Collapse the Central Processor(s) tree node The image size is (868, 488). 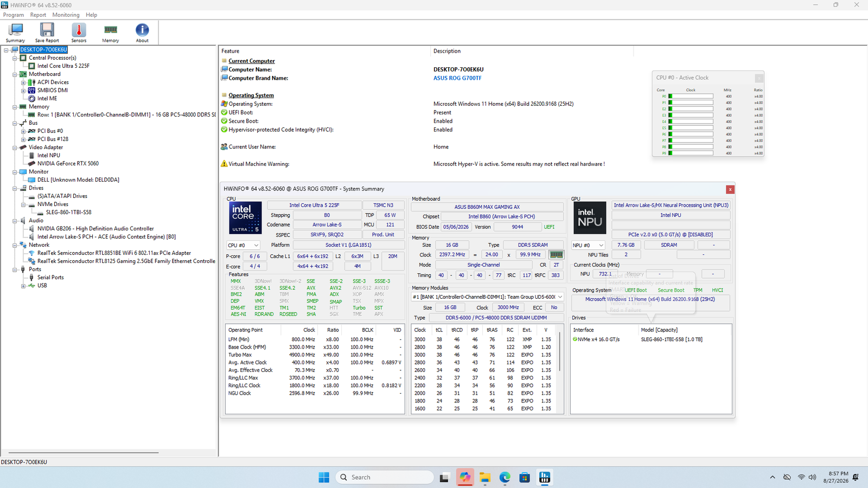[15, 58]
